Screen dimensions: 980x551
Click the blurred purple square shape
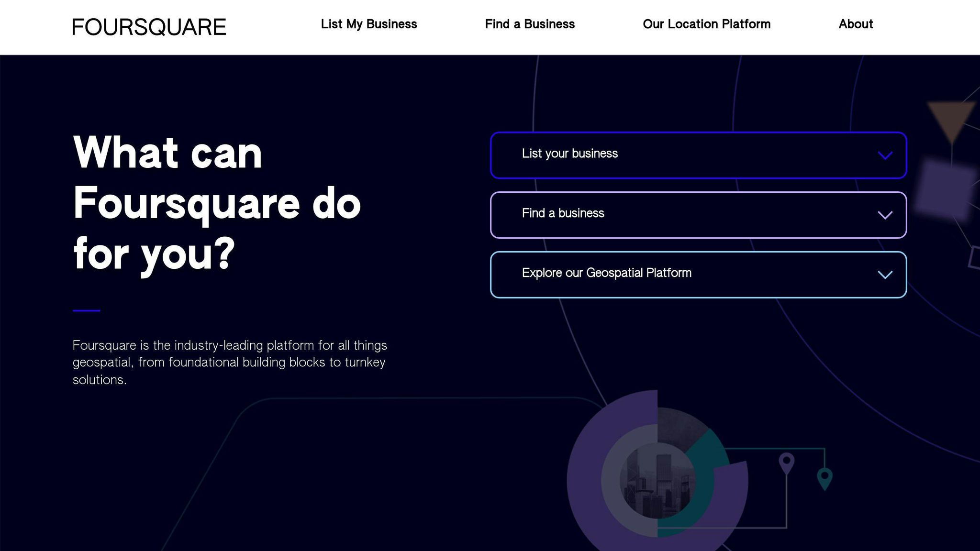point(944,191)
